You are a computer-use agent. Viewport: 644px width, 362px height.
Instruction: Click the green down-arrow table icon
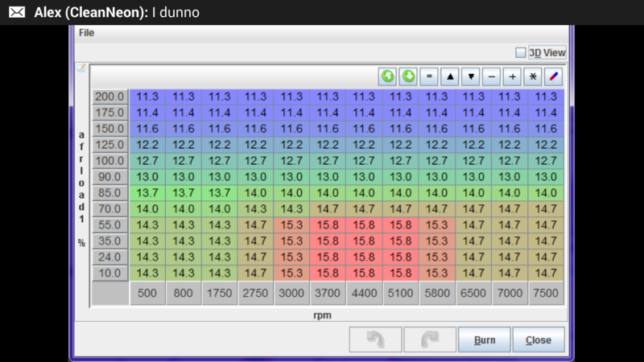coord(408,76)
